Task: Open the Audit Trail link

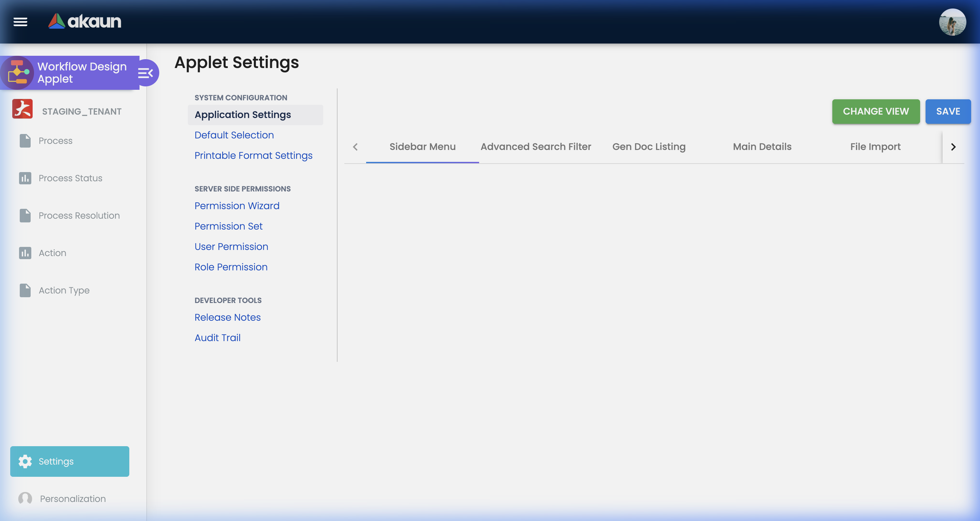Action: coord(217,338)
